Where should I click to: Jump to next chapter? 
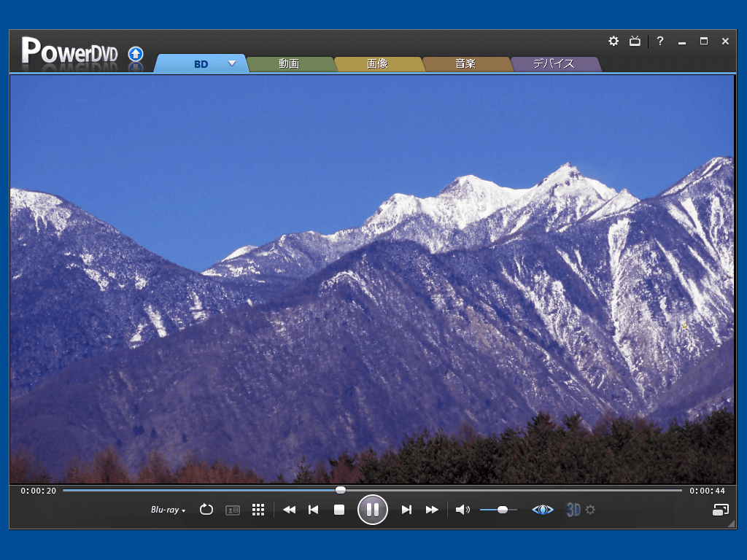[406, 510]
